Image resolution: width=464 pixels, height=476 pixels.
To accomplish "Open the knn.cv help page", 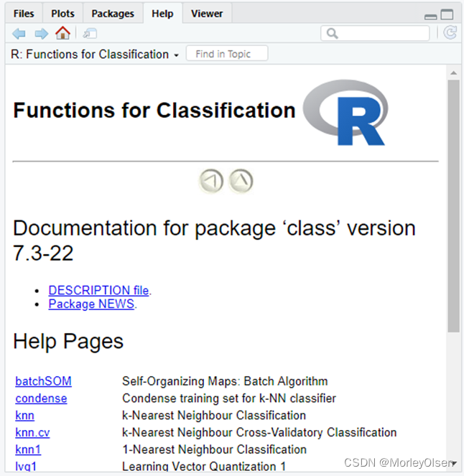I will (x=32, y=432).
